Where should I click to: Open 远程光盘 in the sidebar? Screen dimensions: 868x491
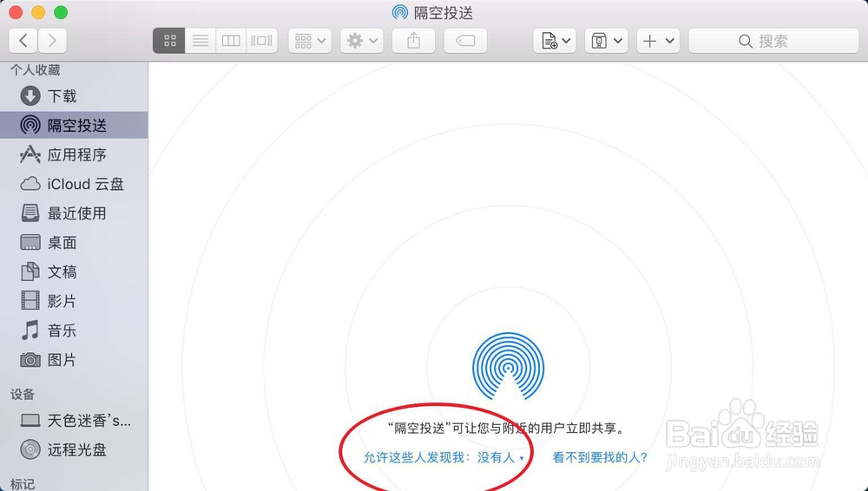(x=74, y=449)
